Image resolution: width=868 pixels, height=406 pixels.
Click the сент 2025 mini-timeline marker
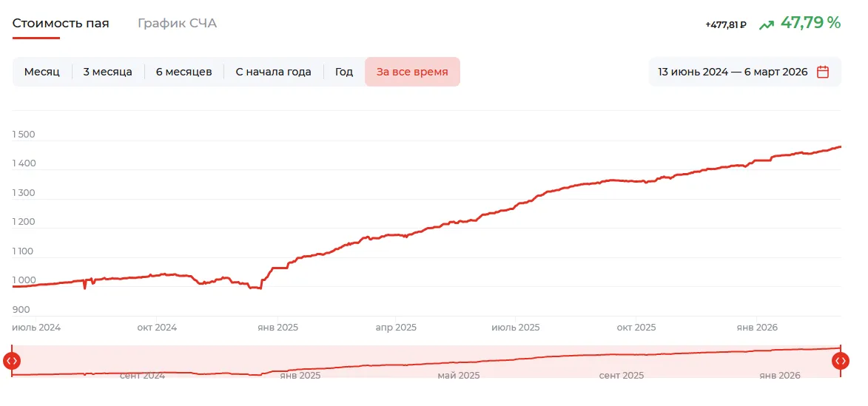(x=621, y=376)
